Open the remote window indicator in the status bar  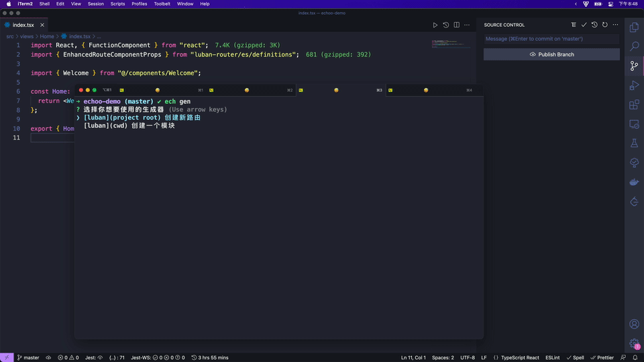pyautogui.click(x=7, y=358)
